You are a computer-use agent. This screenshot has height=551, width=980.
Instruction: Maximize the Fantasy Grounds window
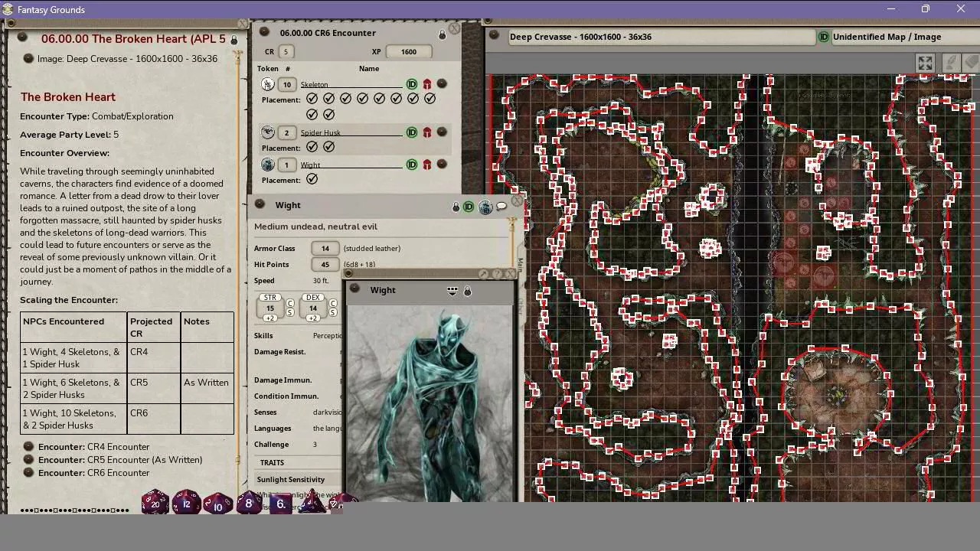click(926, 9)
